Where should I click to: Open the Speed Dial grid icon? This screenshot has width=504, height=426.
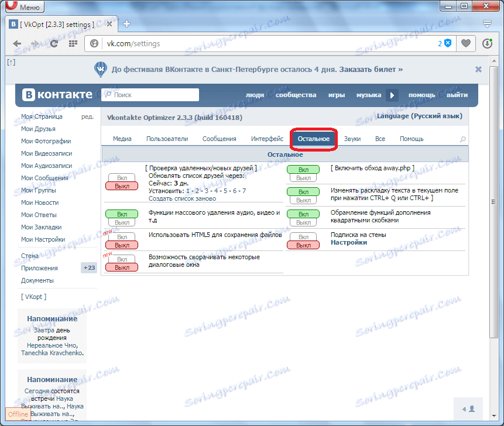pyautogui.click(x=73, y=43)
